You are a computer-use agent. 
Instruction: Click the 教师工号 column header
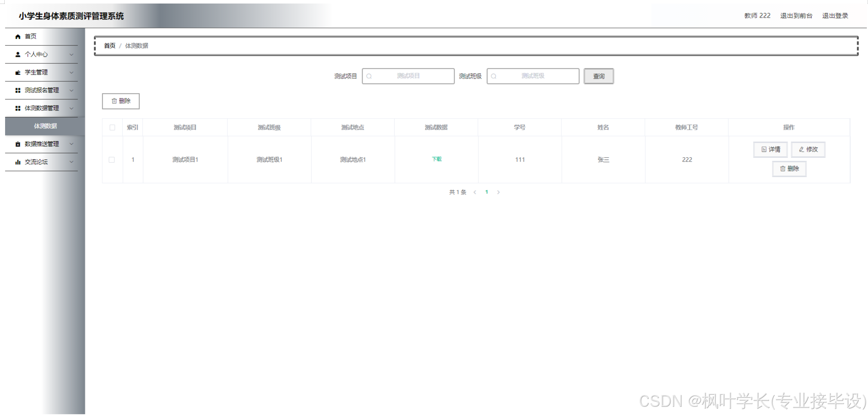point(686,128)
